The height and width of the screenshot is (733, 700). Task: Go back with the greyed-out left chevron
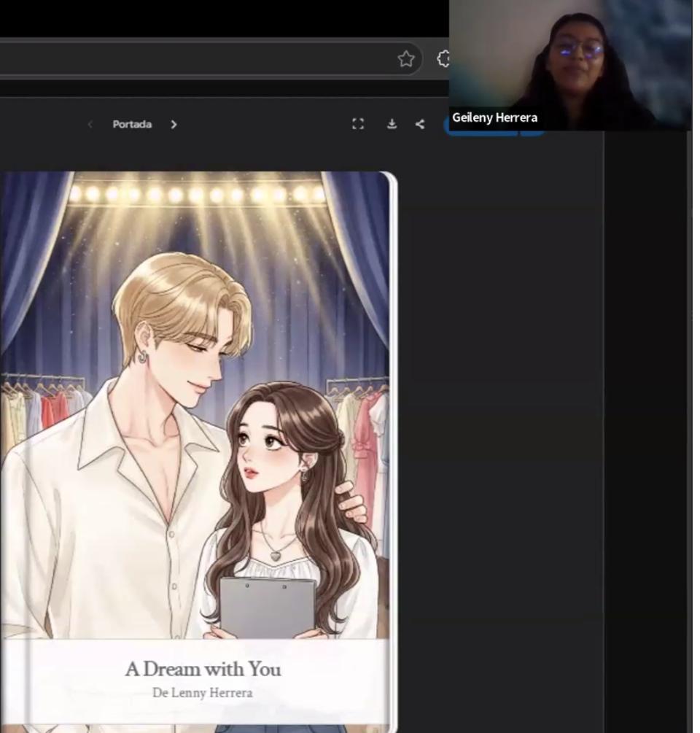[90, 124]
